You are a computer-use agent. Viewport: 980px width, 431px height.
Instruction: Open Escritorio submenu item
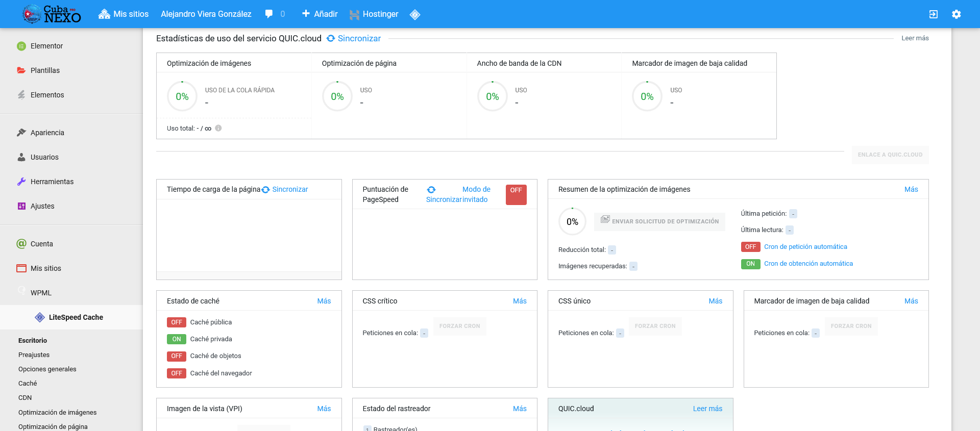(33, 340)
